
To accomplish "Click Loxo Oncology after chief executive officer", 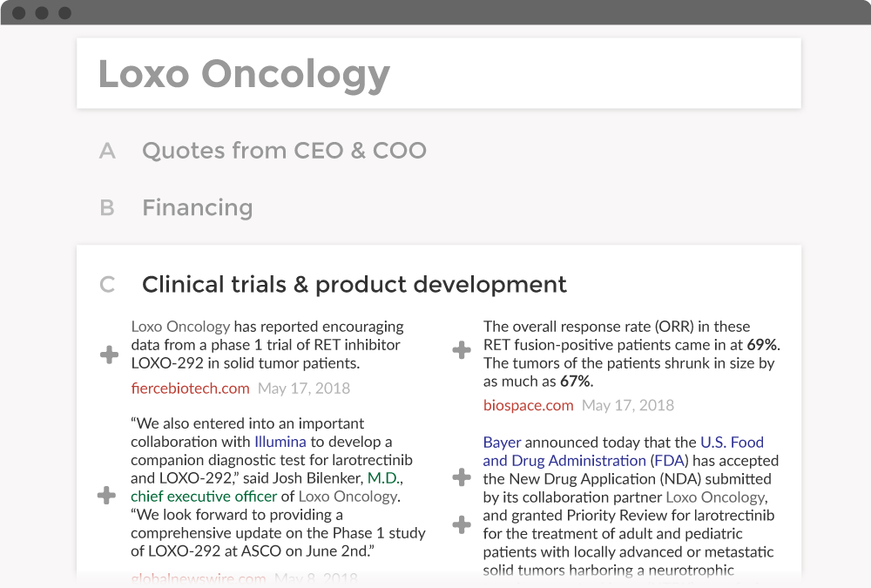I will tap(348, 497).
